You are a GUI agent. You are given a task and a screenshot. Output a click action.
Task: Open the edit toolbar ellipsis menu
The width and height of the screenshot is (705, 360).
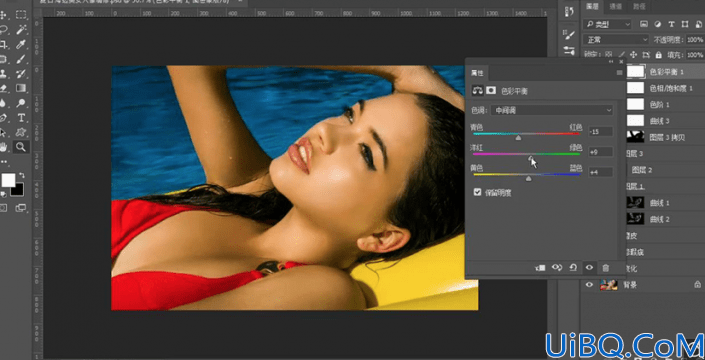(x=4, y=161)
